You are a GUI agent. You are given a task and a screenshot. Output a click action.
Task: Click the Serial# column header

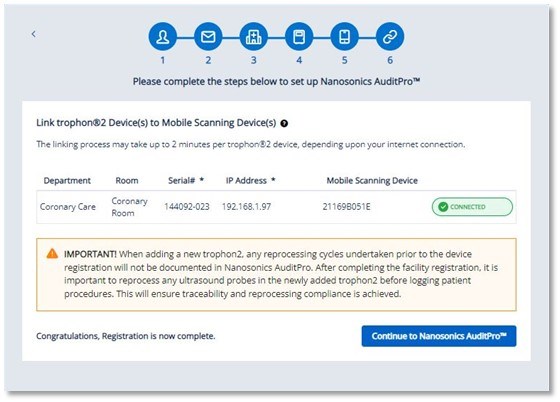point(186,180)
